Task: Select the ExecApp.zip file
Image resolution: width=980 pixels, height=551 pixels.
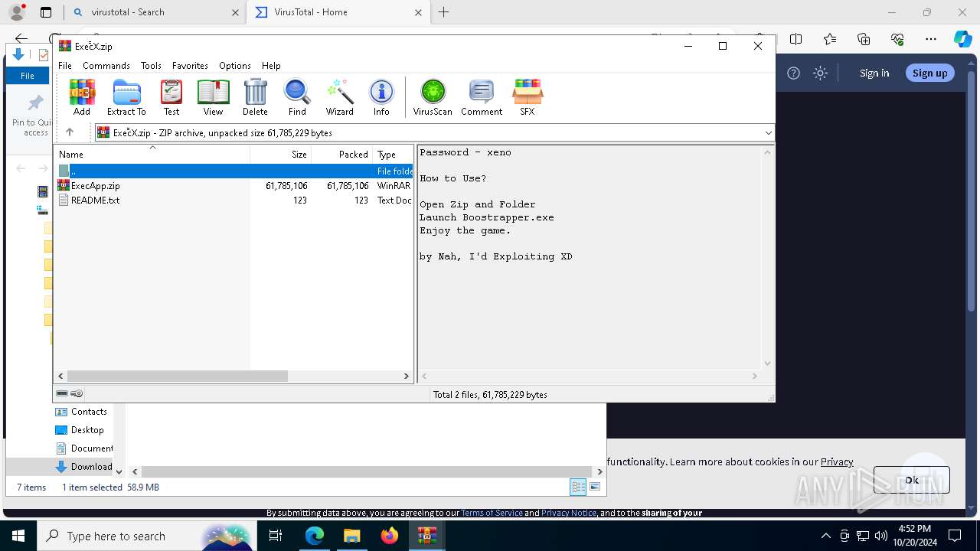Action: (95, 186)
